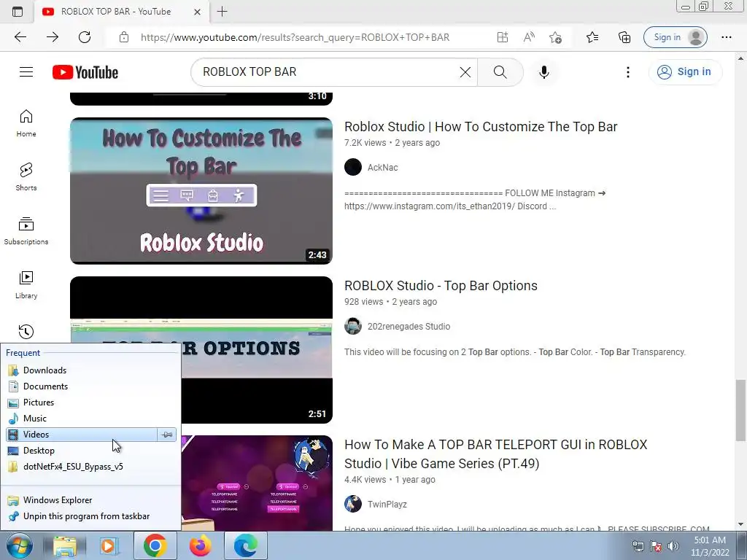Close the ROBLOX TOP BAR tab
The width and height of the screenshot is (747, 560).
tap(197, 12)
